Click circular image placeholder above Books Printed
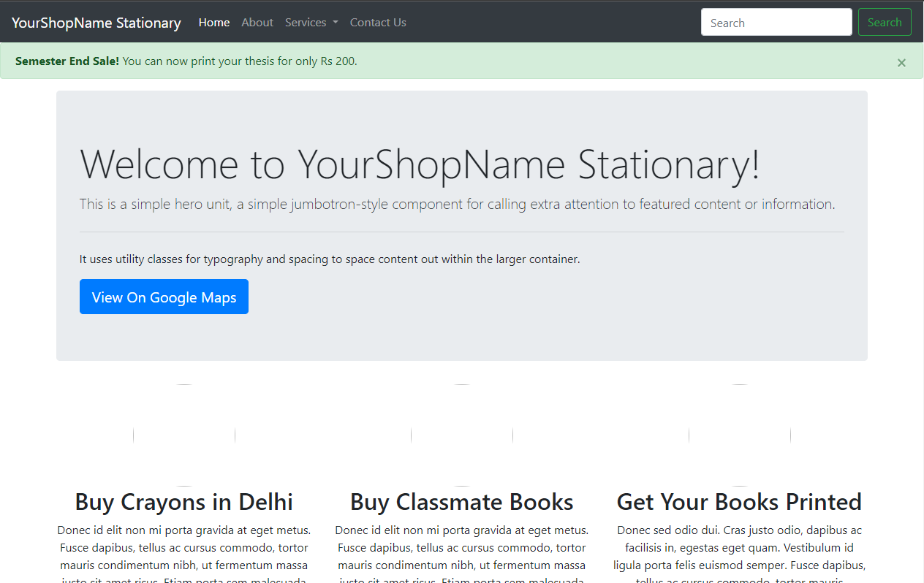 point(740,435)
